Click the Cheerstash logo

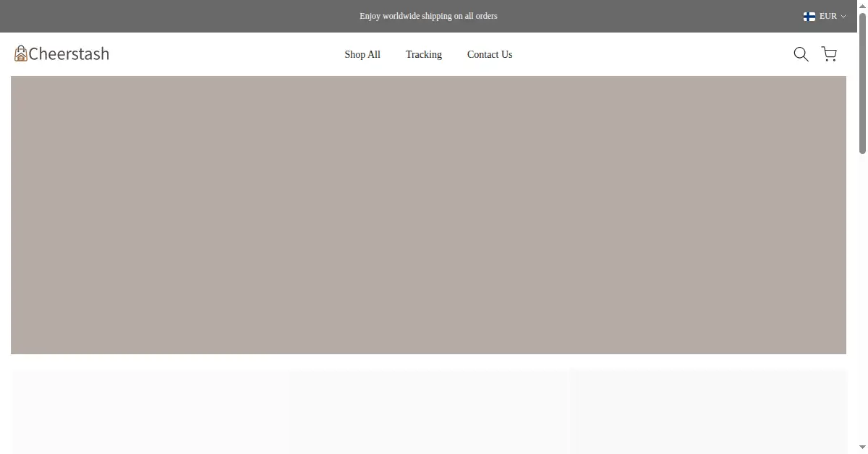61,53
